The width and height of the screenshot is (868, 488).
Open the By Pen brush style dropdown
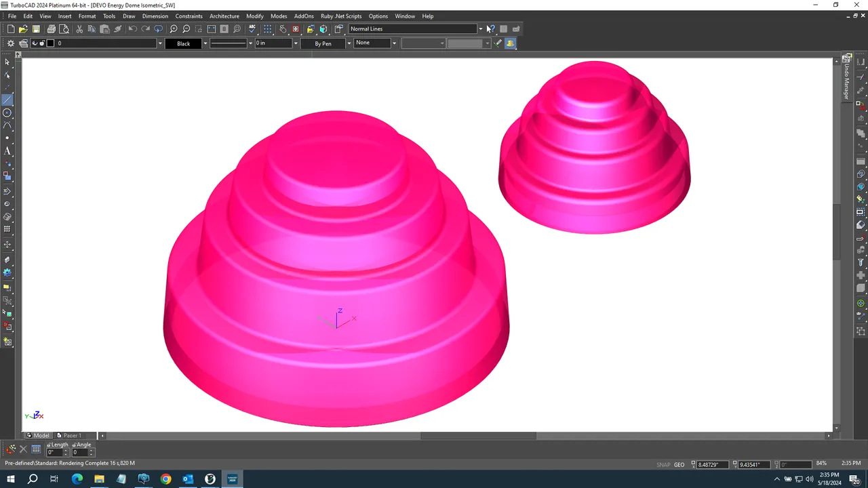(349, 43)
